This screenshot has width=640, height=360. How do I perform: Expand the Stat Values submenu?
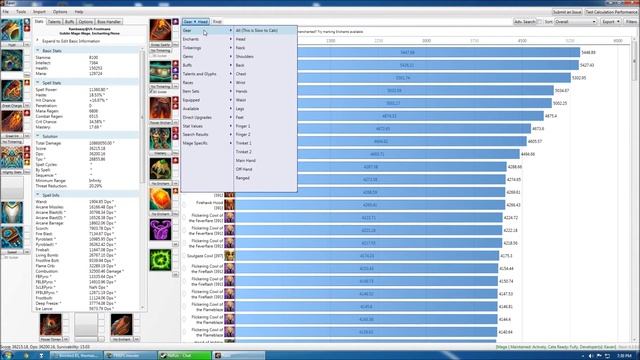click(207, 126)
